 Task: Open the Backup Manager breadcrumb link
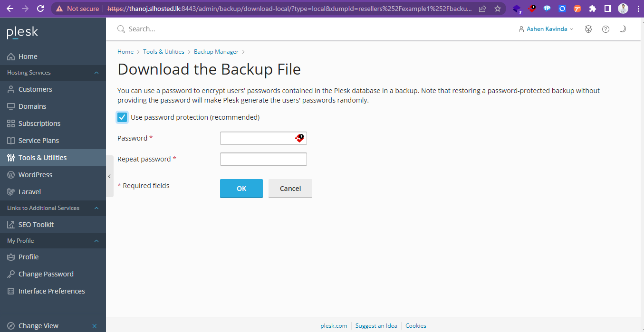coord(216,51)
